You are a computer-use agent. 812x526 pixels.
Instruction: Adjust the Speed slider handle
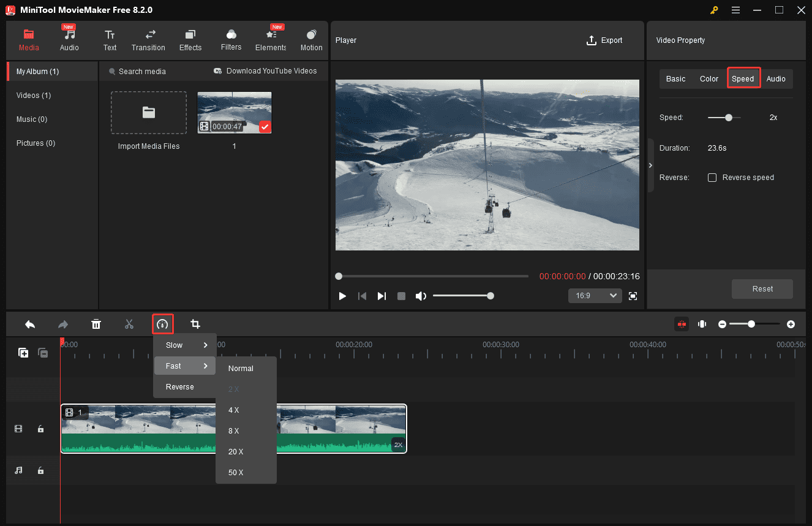(729, 118)
